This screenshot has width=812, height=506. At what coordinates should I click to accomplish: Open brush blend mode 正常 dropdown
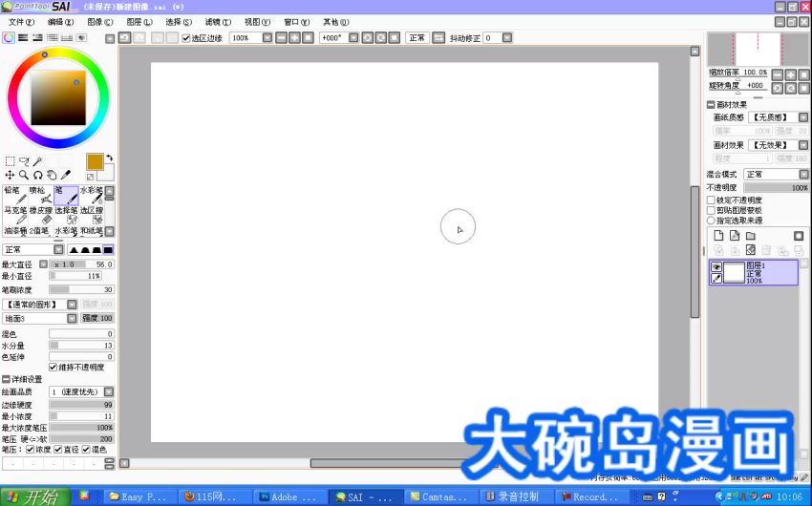pos(58,250)
